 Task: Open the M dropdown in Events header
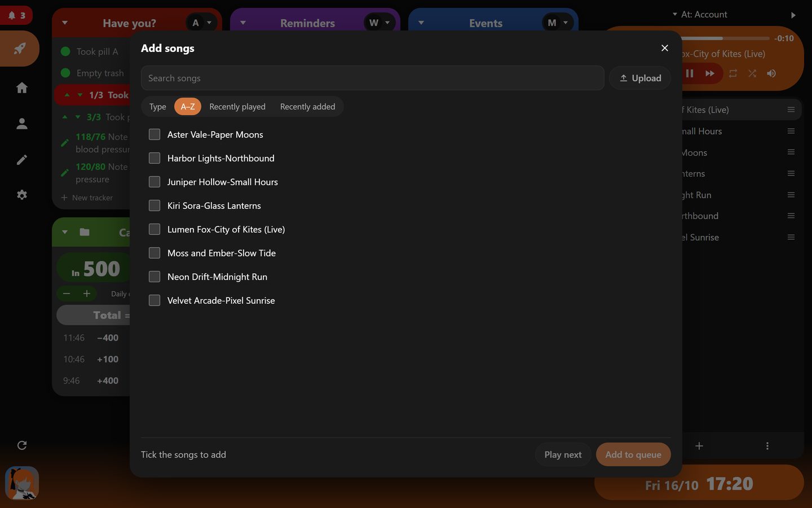(558, 23)
